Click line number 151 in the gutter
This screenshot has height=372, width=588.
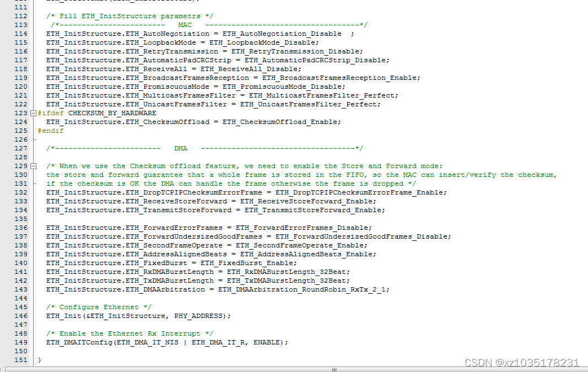pos(20,360)
